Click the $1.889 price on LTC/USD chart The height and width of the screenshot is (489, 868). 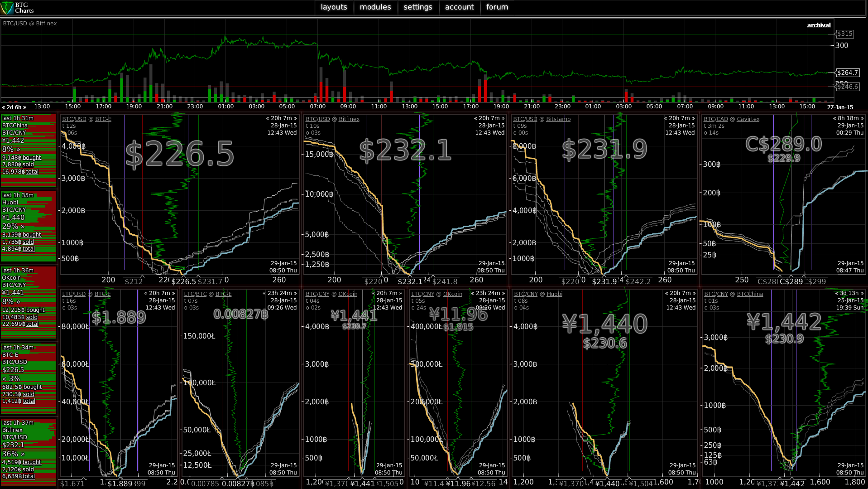(x=119, y=318)
